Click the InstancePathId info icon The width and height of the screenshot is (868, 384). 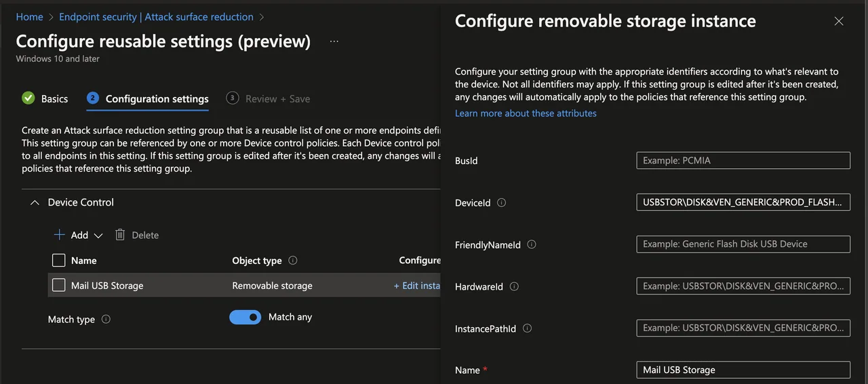[527, 328]
